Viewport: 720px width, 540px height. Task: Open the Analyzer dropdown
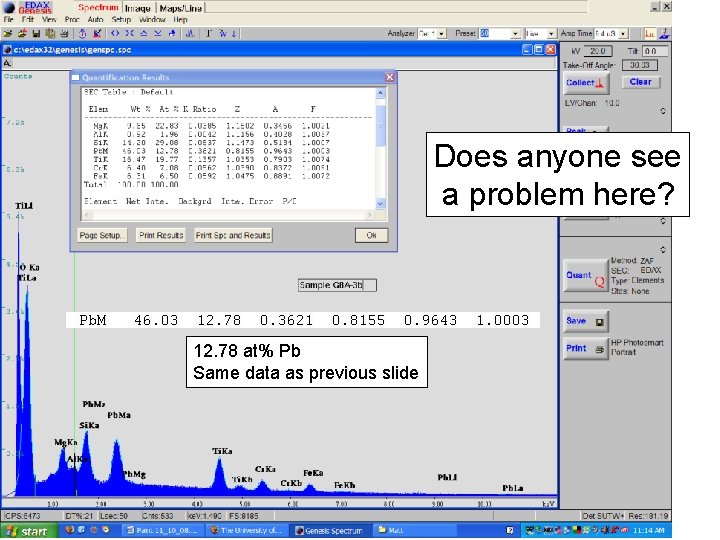[441, 34]
